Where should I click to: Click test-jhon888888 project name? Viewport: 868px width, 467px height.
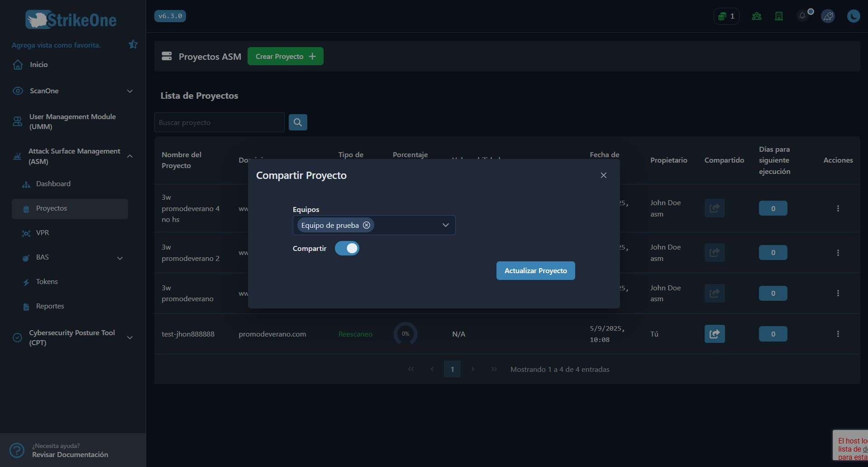coord(188,334)
